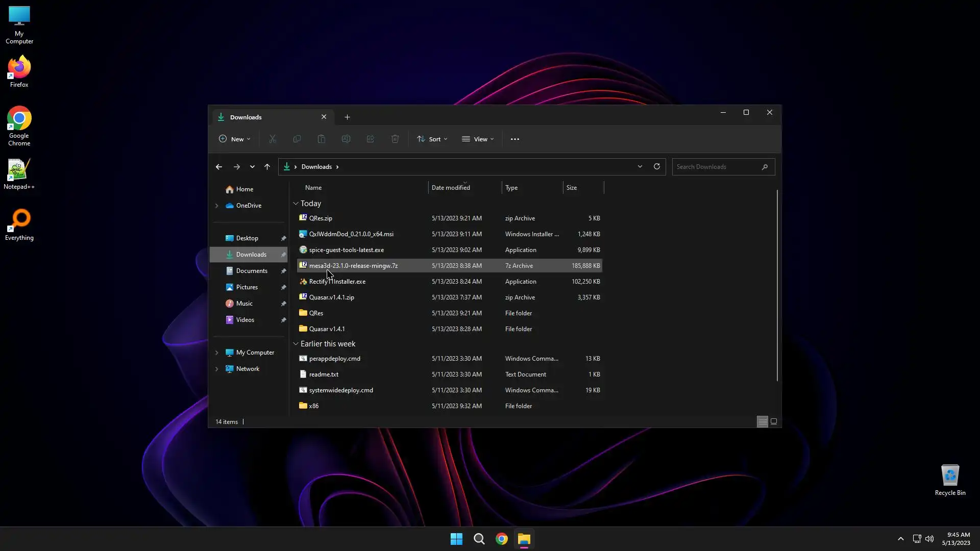Screen dimensions: 980x551
Task: Add a new tab with plus icon
Action: [347, 117]
